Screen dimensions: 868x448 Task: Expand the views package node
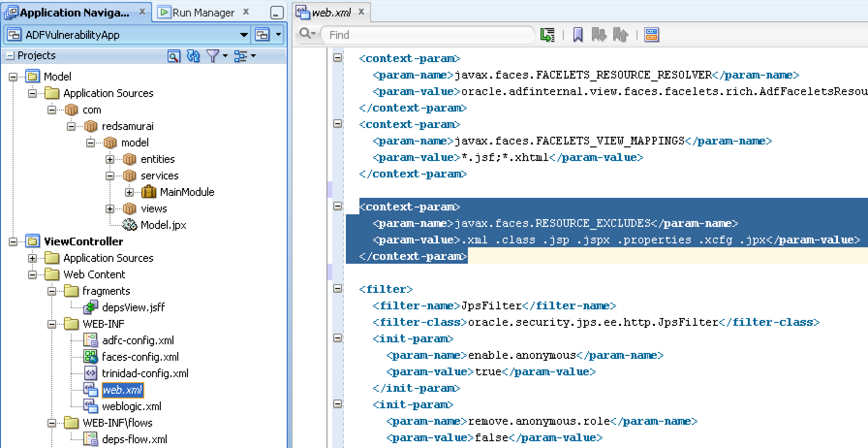[110, 208]
